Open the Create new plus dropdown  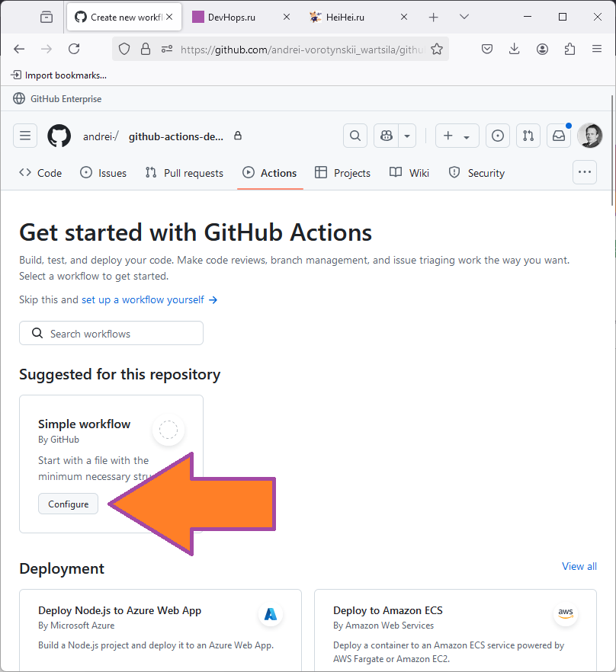pos(457,136)
